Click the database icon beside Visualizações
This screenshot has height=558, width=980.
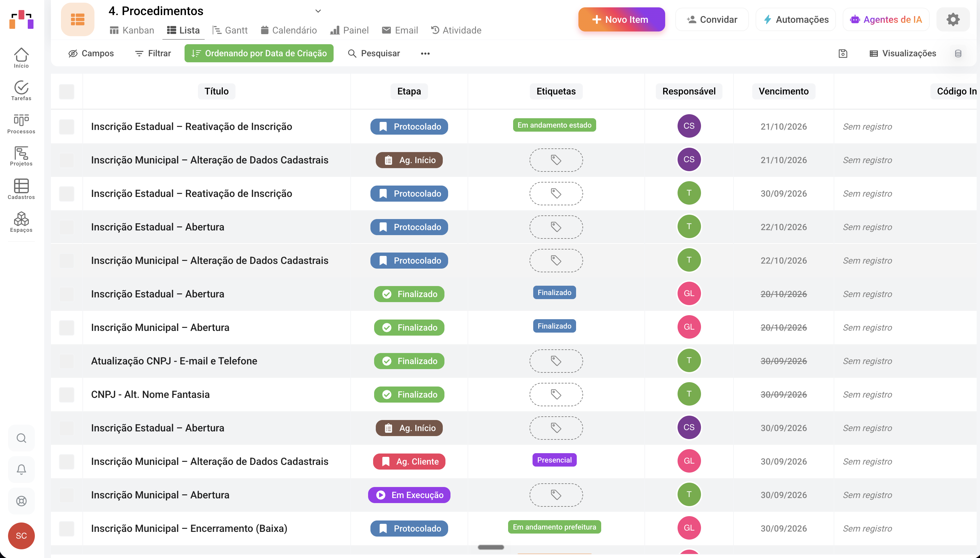pyautogui.click(x=958, y=53)
